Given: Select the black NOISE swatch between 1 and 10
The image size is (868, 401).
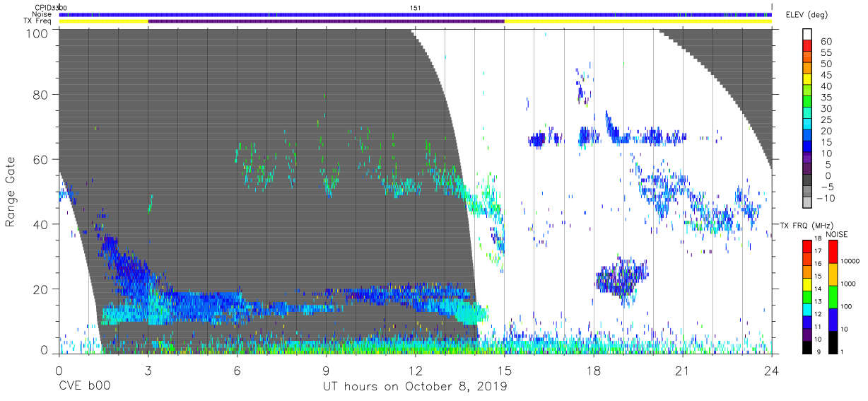Looking at the screenshot, I should coord(833,341).
